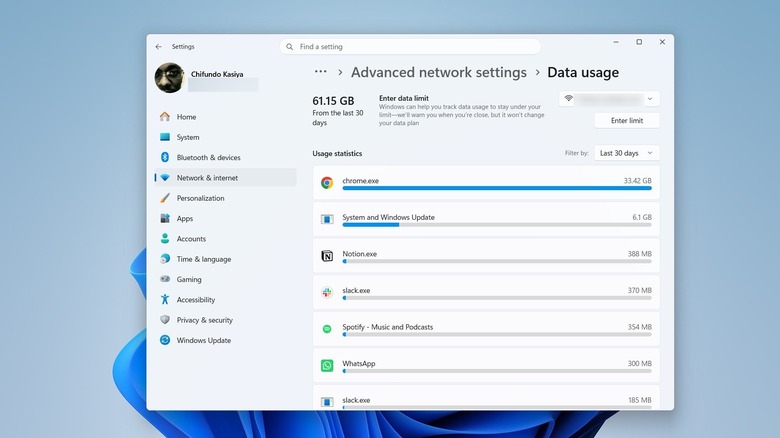Screen dimensions: 780x438
Task: Click the Find a setting search box
Action: click(x=410, y=47)
